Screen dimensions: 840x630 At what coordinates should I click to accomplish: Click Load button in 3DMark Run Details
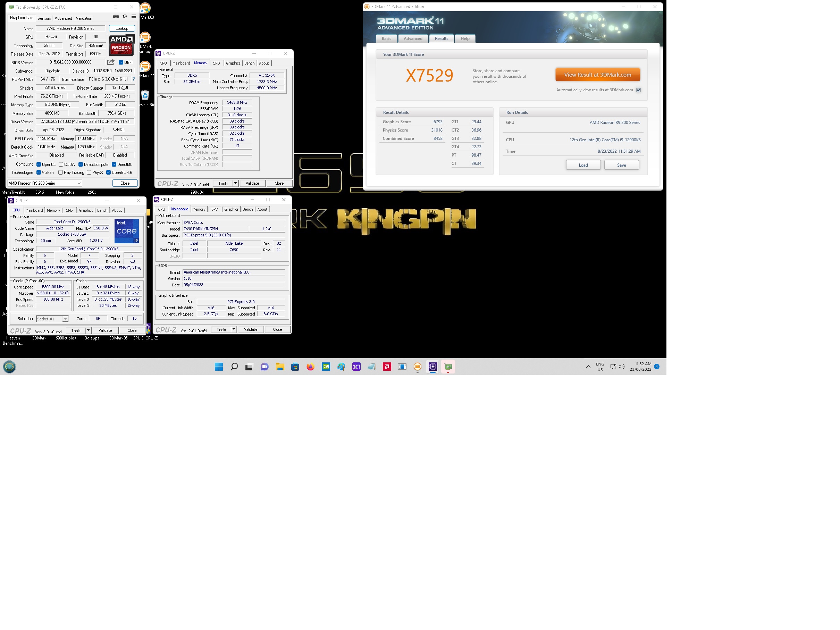click(x=583, y=165)
